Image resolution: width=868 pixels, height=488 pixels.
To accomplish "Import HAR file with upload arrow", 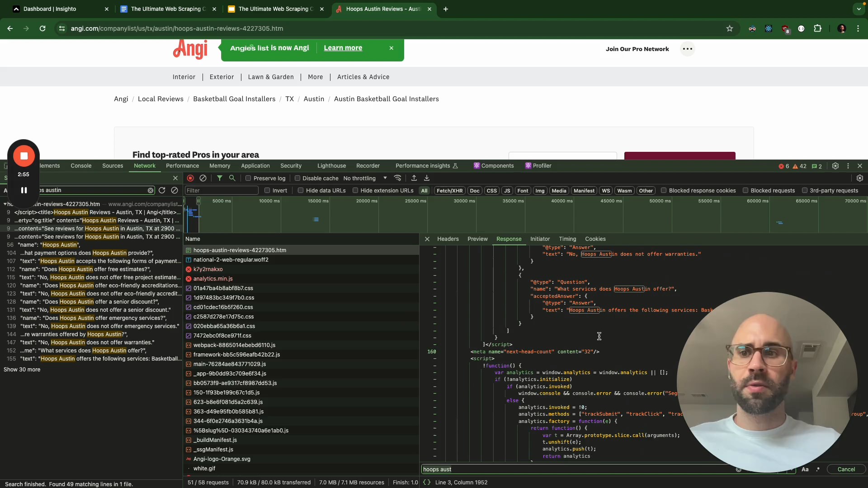I will 414,178.
